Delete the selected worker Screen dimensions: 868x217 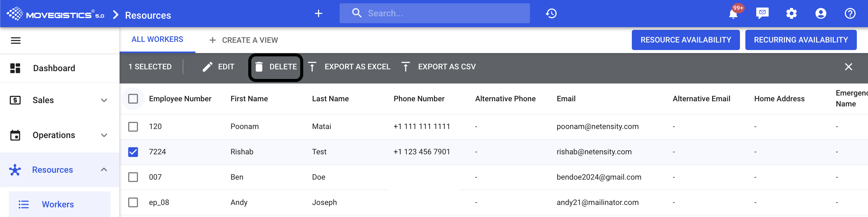(x=276, y=67)
